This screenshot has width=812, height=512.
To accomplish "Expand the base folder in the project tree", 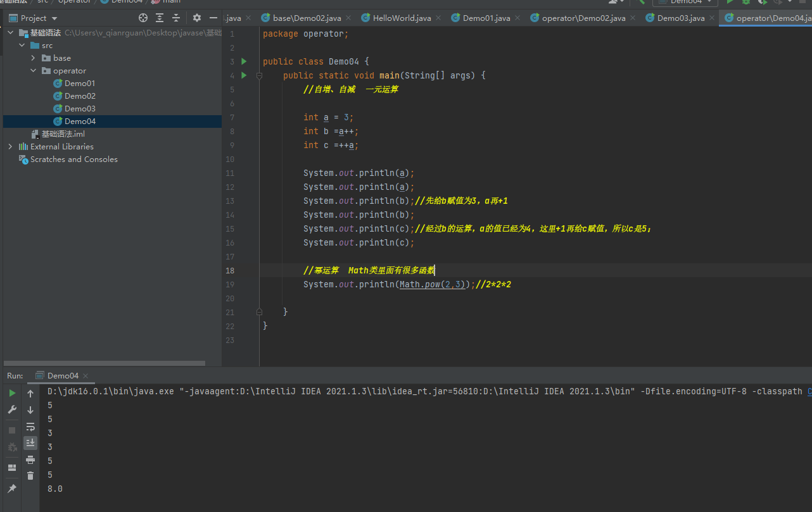I will pos(34,58).
